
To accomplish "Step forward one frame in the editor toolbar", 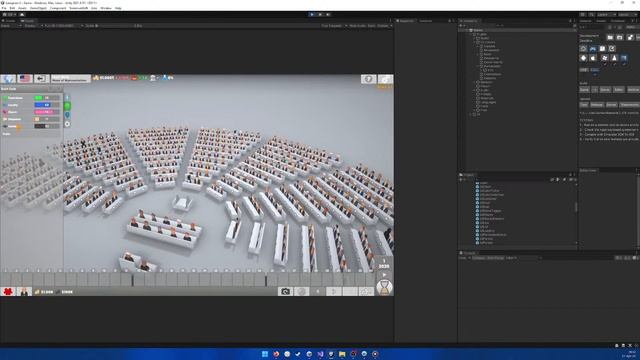I will tap(328, 14).
